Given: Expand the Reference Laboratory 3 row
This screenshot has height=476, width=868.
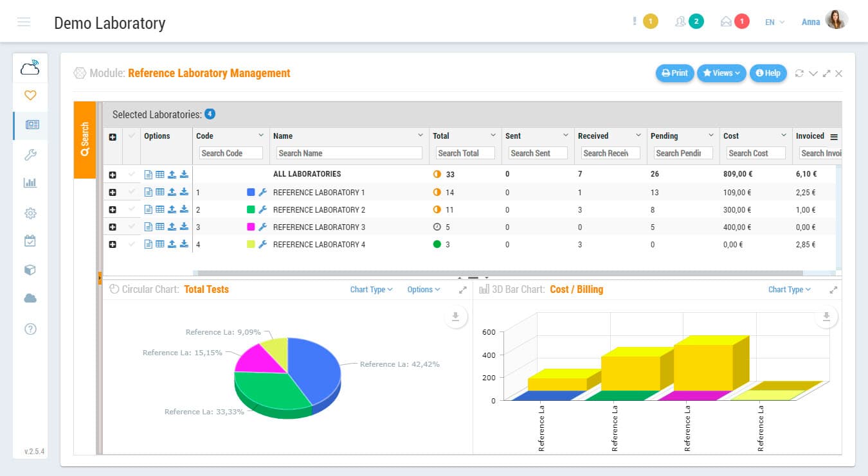Looking at the screenshot, I should pyautogui.click(x=113, y=227).
